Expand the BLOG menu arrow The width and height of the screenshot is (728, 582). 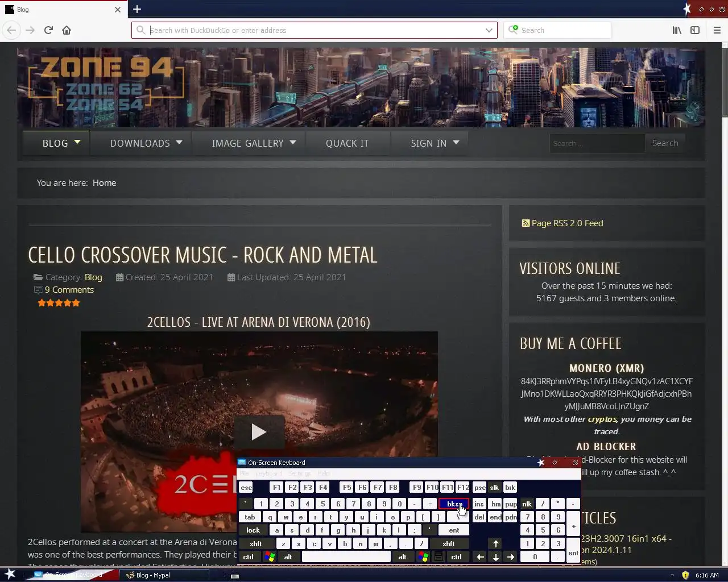(77, 142)
